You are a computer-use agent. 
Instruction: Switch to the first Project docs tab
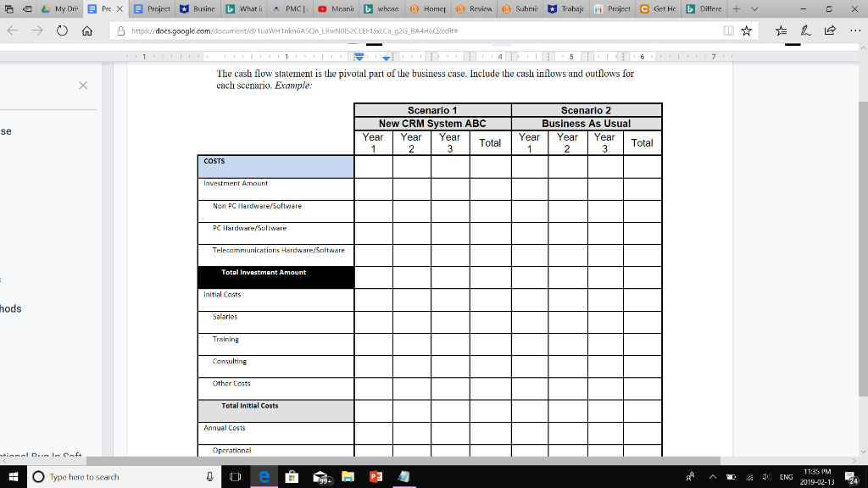[x=152, y=8]
